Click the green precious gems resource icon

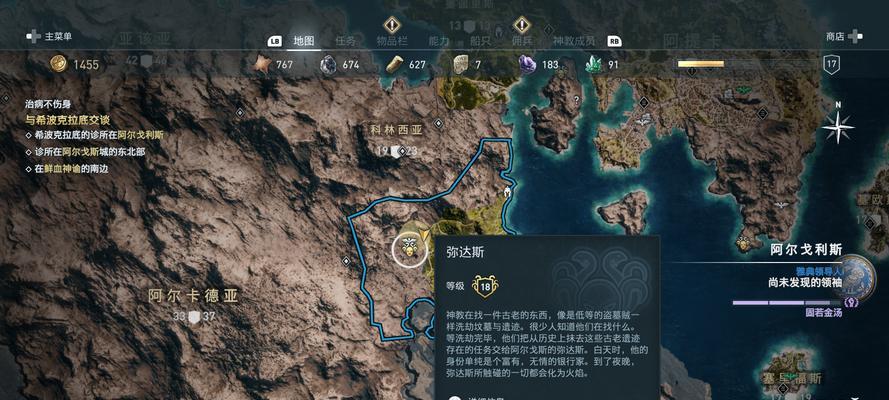pyautogui.click(x=594, y=64)
